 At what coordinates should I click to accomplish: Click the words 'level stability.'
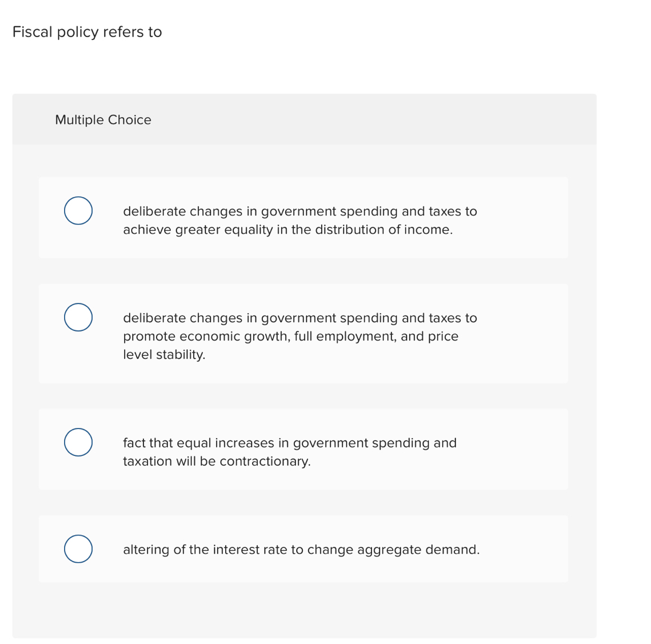(x=164, y=355)
